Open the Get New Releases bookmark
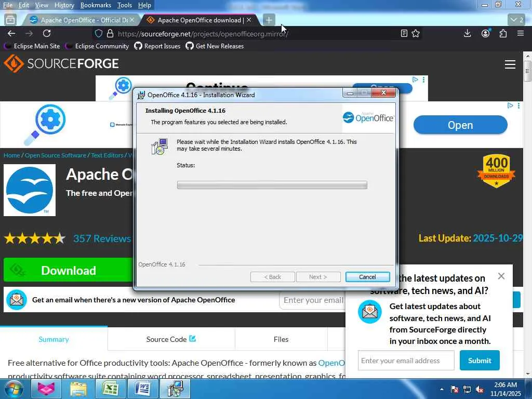Image resolution: width=532 pixels, height=399 pixels. (215, 46)
